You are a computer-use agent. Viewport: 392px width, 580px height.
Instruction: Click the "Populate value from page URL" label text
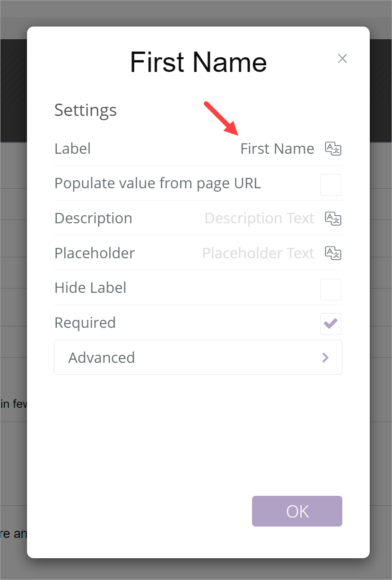point(157,183)
